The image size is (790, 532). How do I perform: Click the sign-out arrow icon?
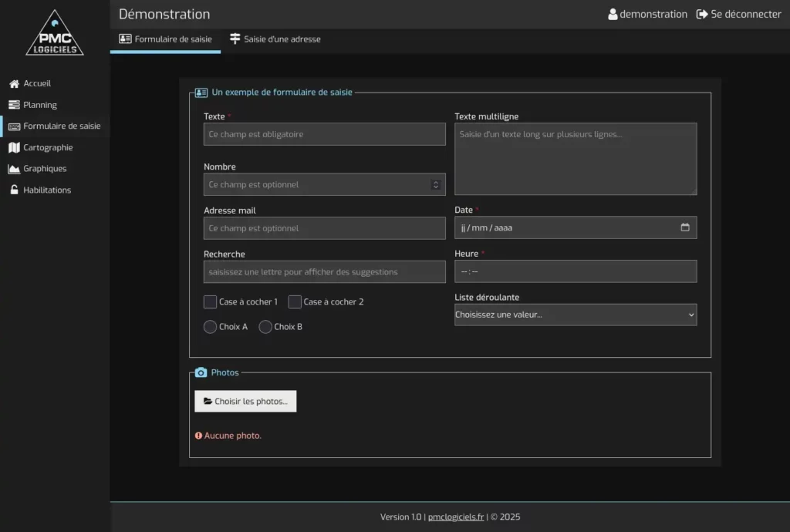pyautogui.click(x=702, y=14)
